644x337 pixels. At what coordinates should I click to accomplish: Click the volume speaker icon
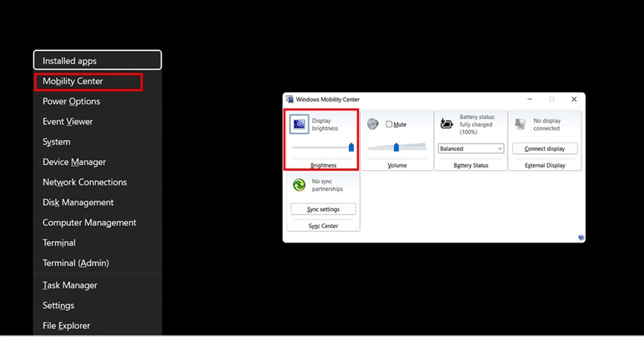point(373,124)
